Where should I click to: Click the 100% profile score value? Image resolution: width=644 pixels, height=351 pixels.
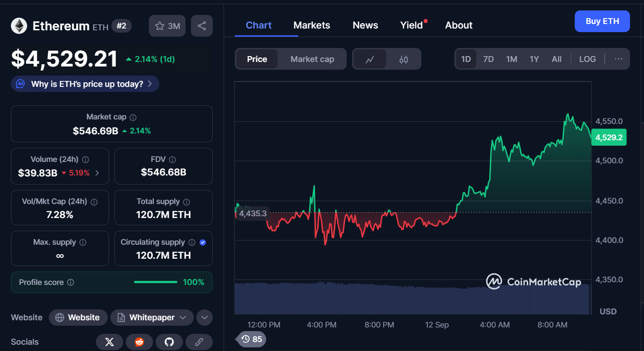click(x=194, y=282)
